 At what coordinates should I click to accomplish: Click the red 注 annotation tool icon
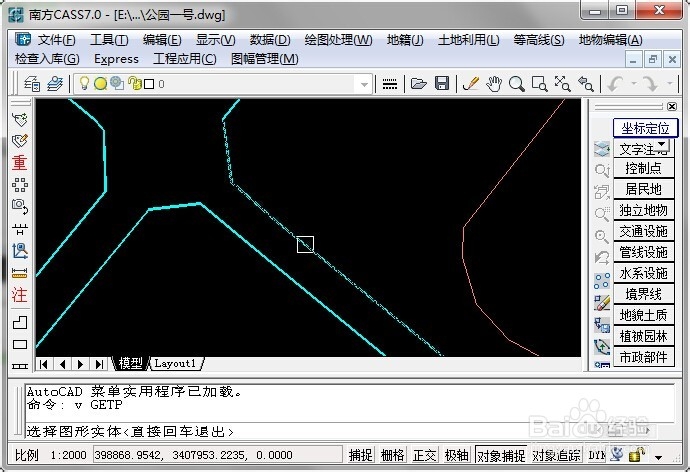pyautogui.click(x=19, y=295)
